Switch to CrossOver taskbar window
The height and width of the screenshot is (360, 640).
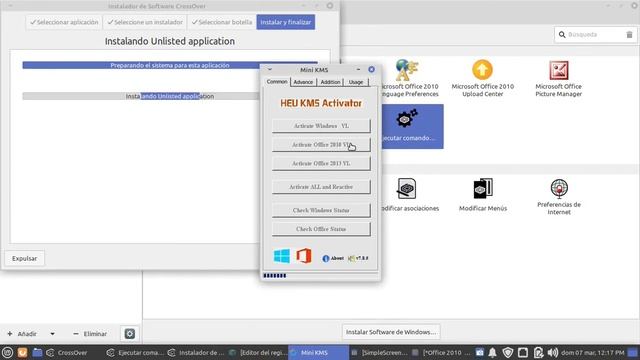(67, 353)
